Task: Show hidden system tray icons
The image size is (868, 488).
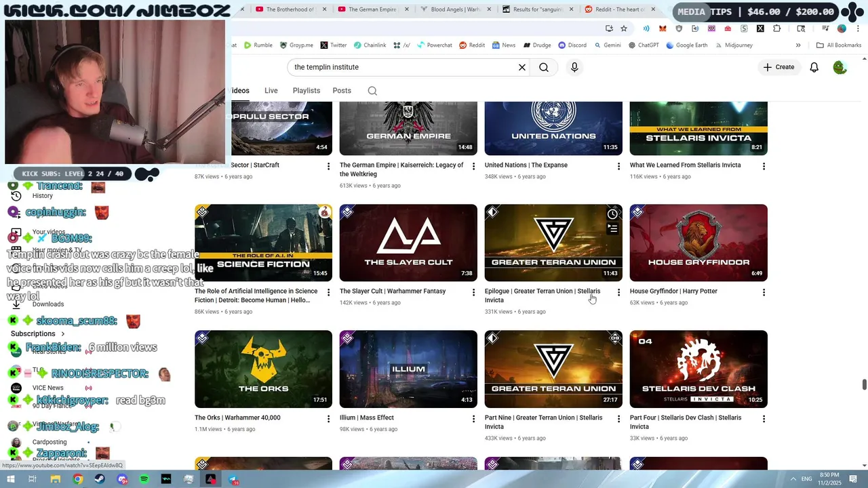Action: pyautogui.click(x=793, y=479)
